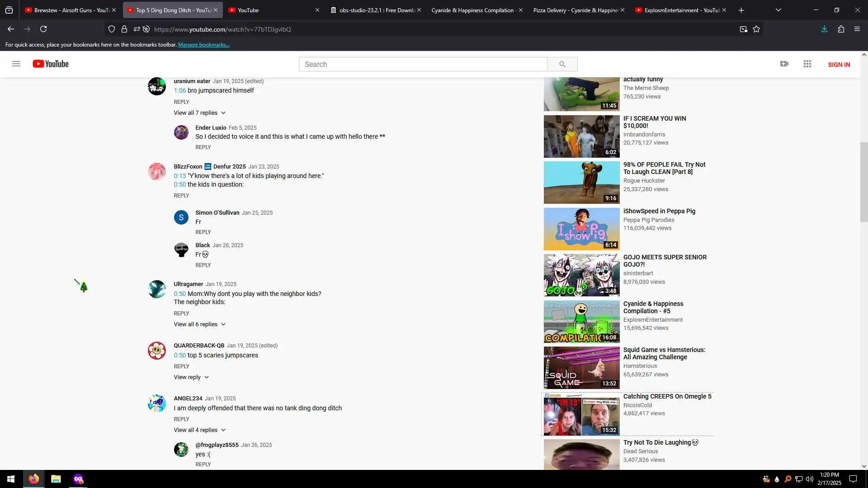Click the Manage bookmarks link
868x488 pixels.
203,45
